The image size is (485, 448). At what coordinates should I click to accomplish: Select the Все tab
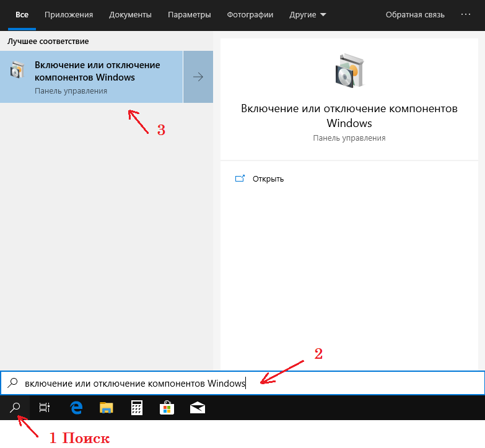22,14
